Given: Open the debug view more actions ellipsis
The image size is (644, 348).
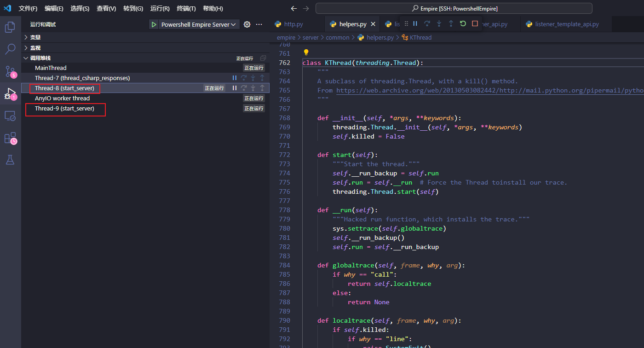Looking at the screenshot, I should click(x=259, y=24).
